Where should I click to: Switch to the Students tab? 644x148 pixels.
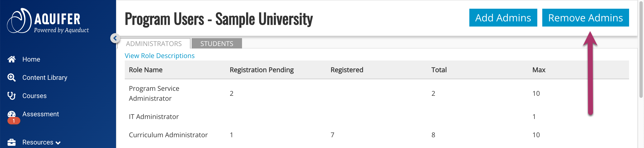click(217, 44)
